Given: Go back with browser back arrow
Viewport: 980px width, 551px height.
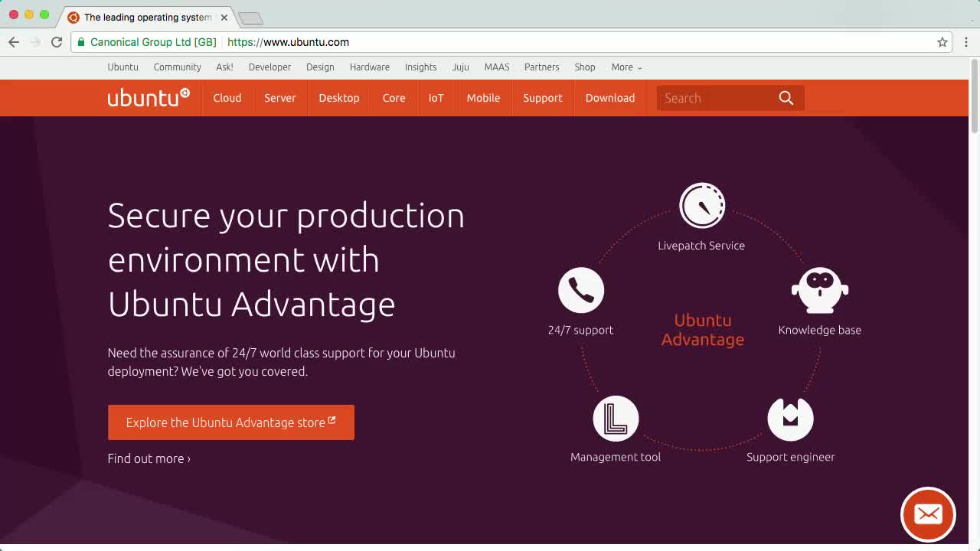Looking at the screenshot, I should tap(14, 42).
